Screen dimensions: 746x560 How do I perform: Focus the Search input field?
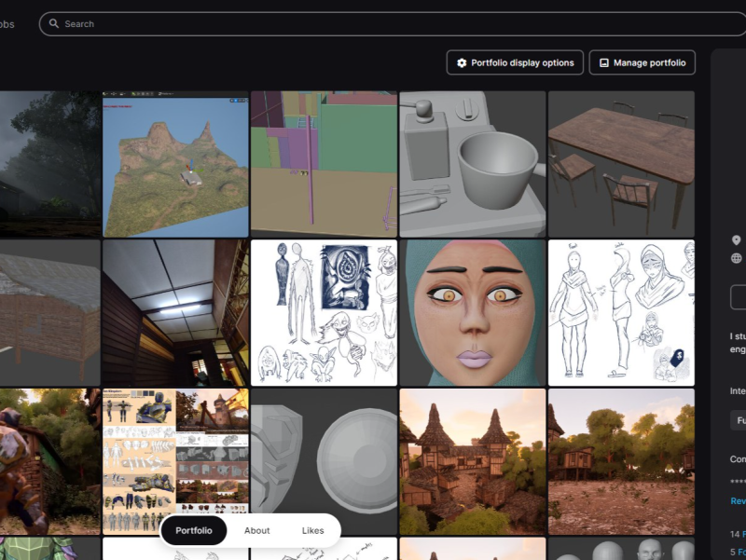point(373,24)
